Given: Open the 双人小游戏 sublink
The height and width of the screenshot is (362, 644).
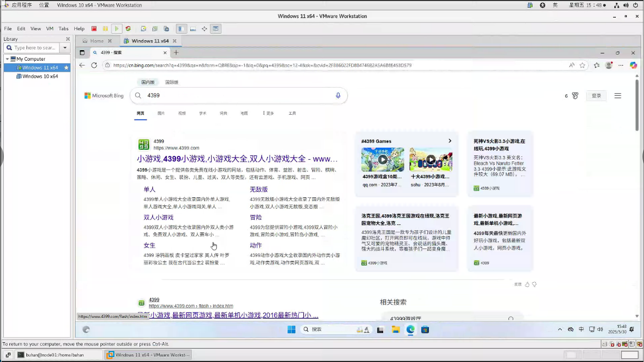Looking at the screenshot, I should (x=159, y=217).
